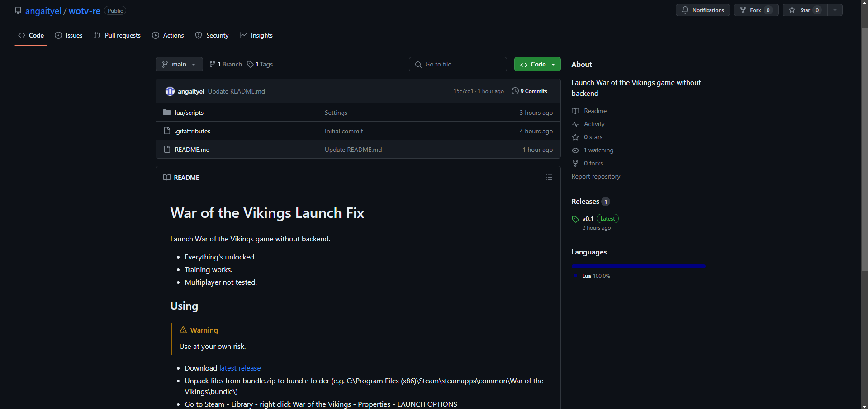This screenshot has height=409, width=868.
Task: Open the v0.1 release
Action: pos(588,219)
